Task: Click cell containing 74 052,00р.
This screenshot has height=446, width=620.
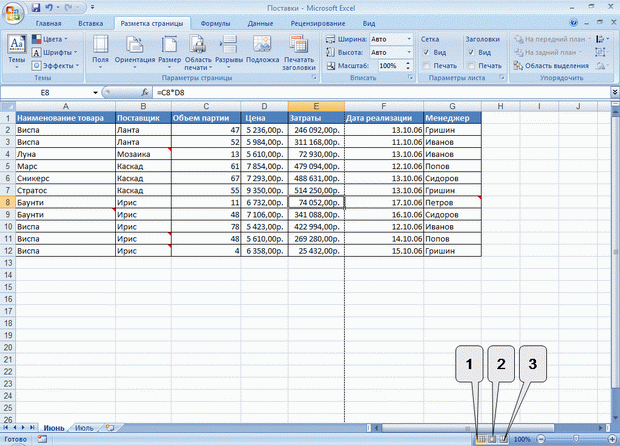Action: [x=316, y=202]
